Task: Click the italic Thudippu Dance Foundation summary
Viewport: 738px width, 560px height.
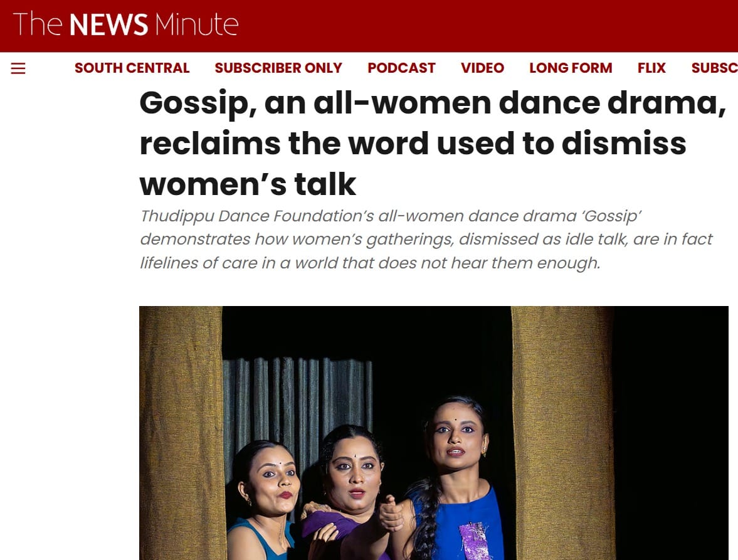Action: click(x=426, y=240)
